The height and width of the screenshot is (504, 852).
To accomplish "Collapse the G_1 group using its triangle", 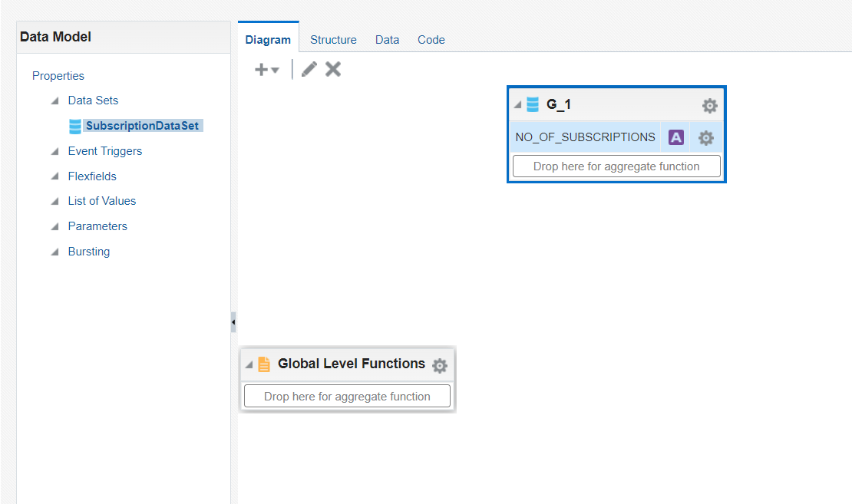I will point(517,104).
